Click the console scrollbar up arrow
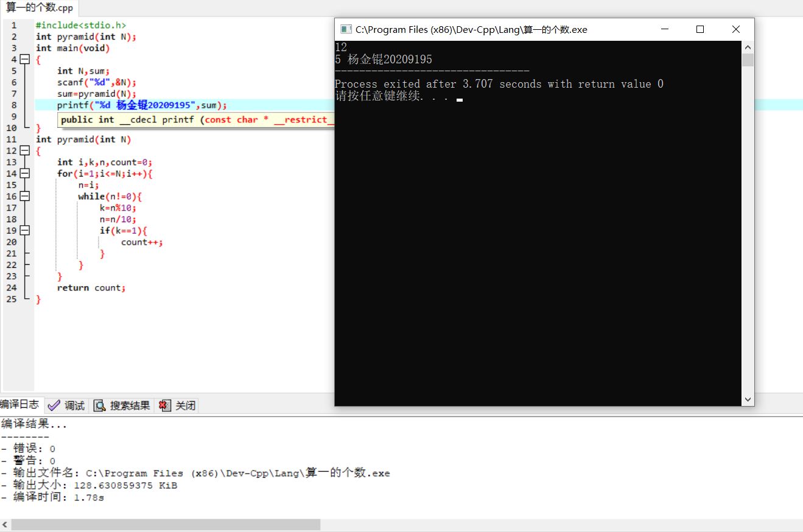 click(x=748, y=47)
